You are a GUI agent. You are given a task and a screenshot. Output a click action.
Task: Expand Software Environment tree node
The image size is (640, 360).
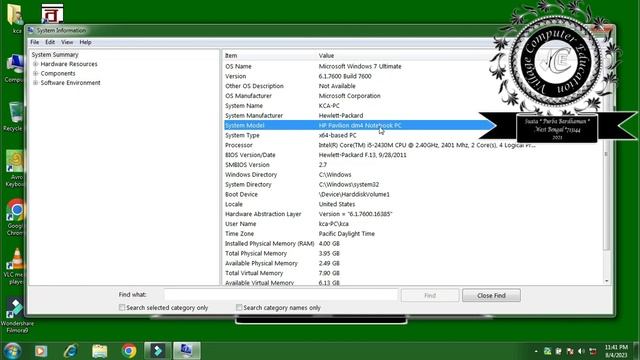[x=36, y=83]
